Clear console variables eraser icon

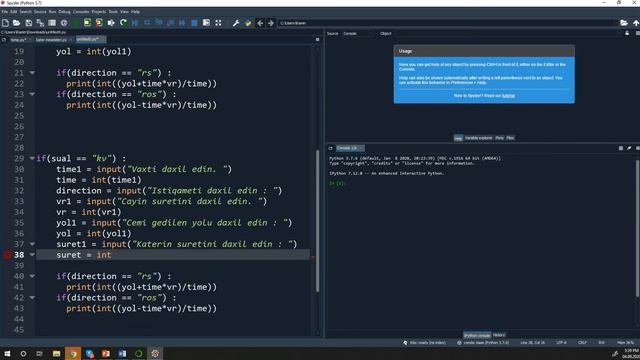tap(629, 148)
